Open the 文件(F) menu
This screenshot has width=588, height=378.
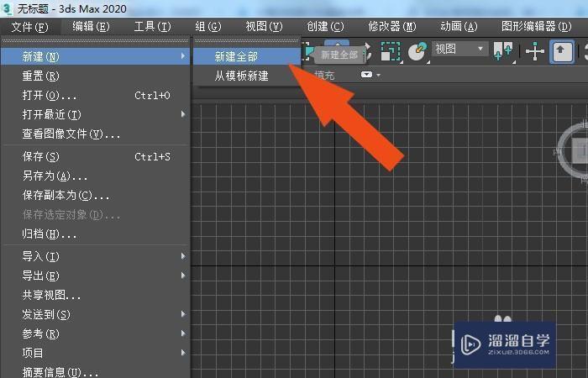[x=29, y=27]
